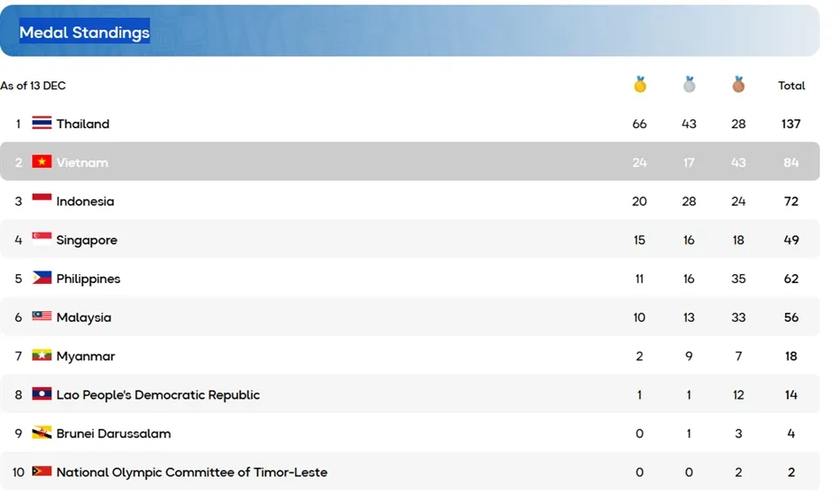
Task: Select the Medal Standings heading
Action: click(85, 33)
